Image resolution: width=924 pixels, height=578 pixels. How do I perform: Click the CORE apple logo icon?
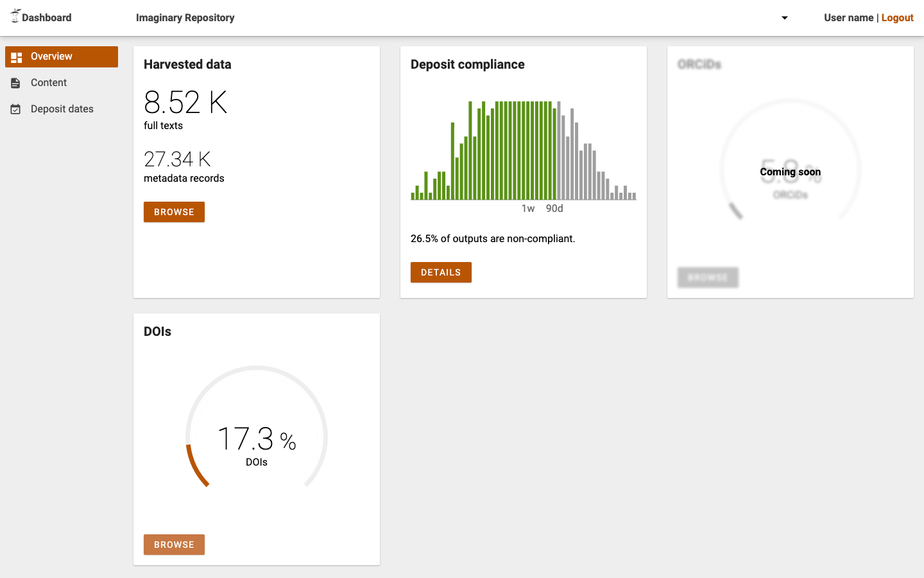[x=15, y=16]
